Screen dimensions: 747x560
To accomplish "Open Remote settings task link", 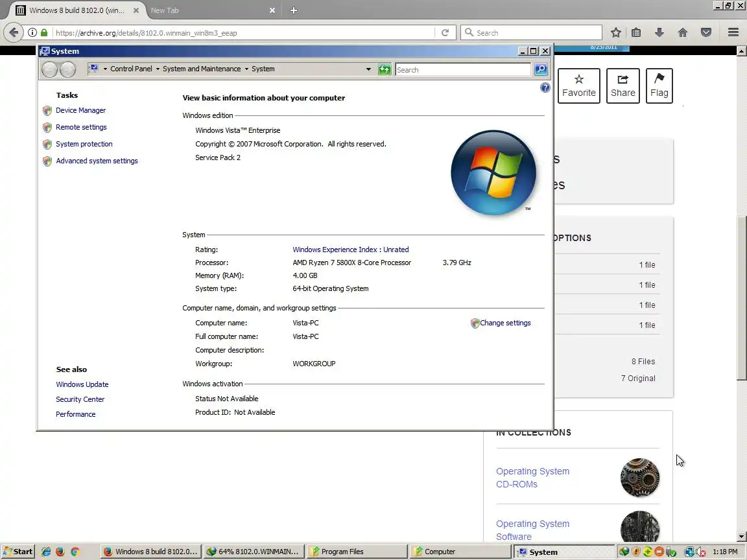I will point(81,127).
